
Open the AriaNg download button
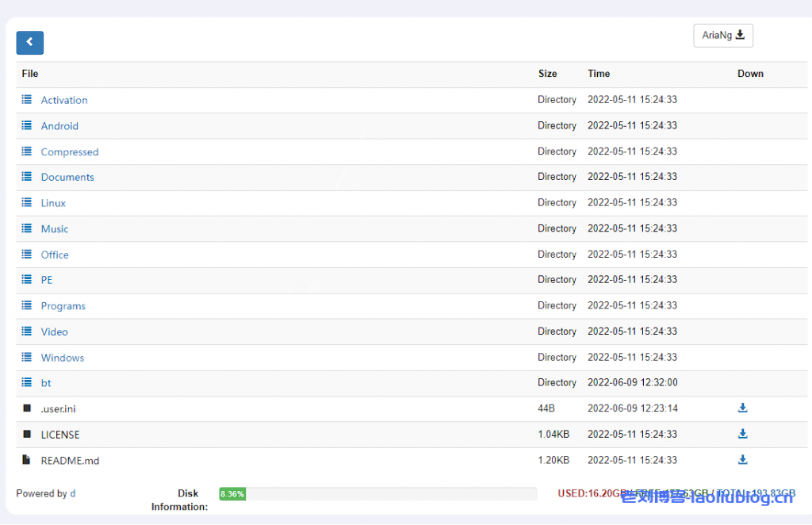[722, 35]
